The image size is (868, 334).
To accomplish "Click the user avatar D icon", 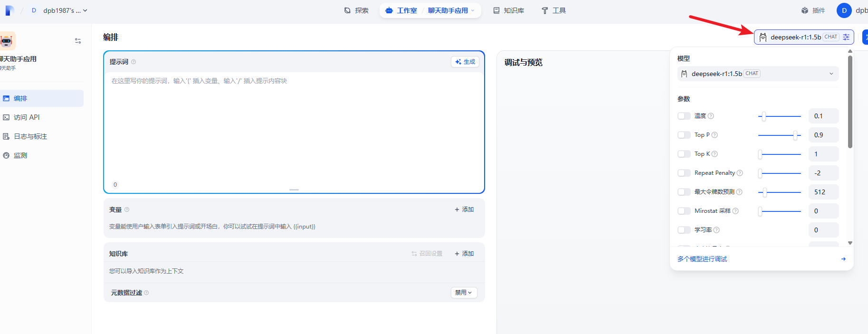I will tap(844, 10).
